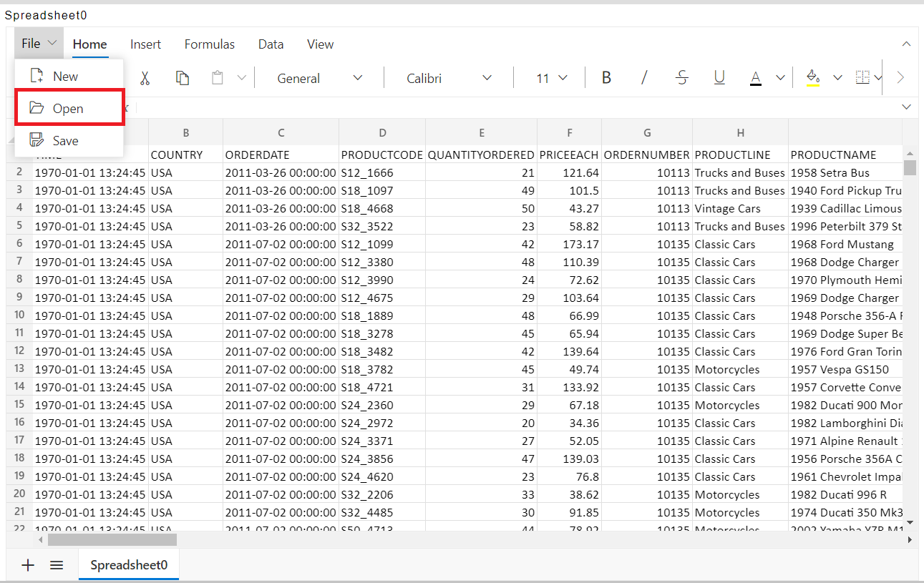Add a new sheet with plus icon
Viewport: 924px width, 583px height.
(x=28, y=565)
